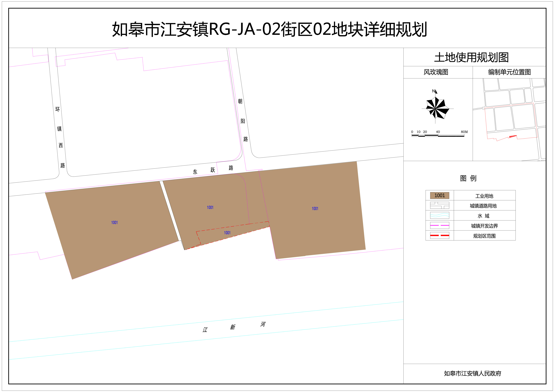Click the 工业用地 legend label
Image resolution: width=555 pixels, height=392 pixels.
coord(484,196)
